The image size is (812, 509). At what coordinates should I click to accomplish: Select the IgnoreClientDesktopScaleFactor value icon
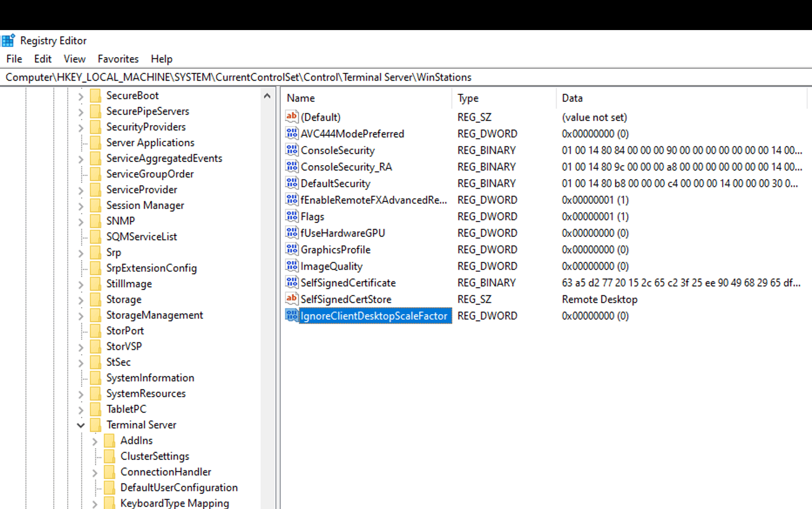coord(291,316)
